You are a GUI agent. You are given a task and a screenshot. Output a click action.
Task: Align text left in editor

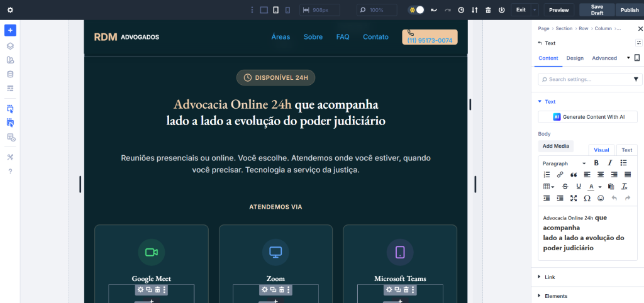click(x=587, y=175)
